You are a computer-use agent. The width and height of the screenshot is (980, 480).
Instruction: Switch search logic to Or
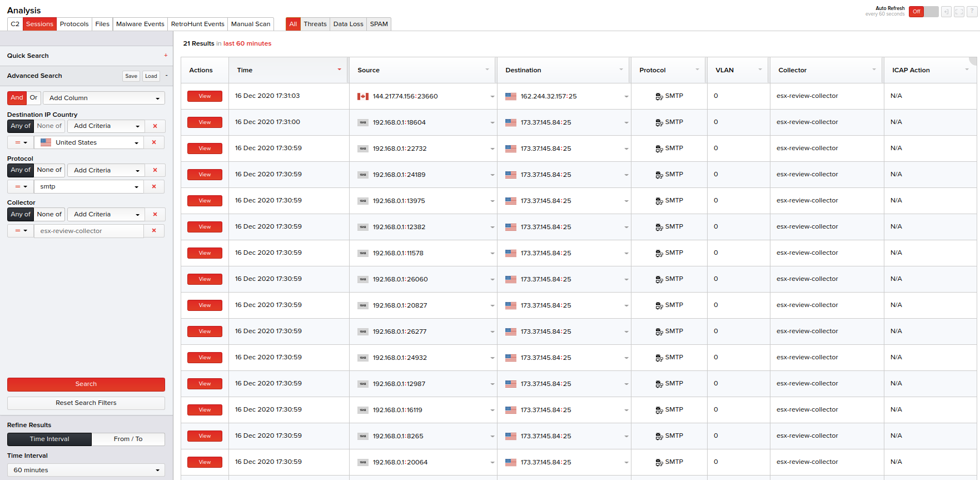(33, 98)
